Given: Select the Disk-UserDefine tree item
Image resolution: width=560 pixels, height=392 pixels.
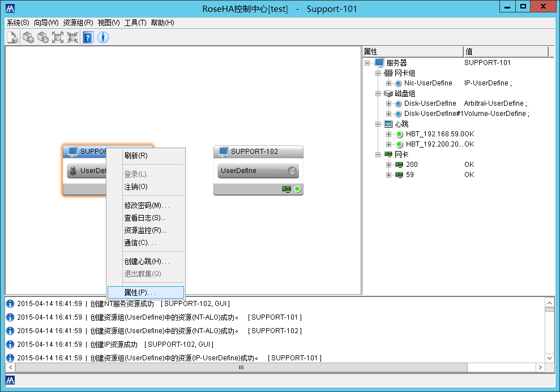Looking at the screenshot, I should (430, 104).
